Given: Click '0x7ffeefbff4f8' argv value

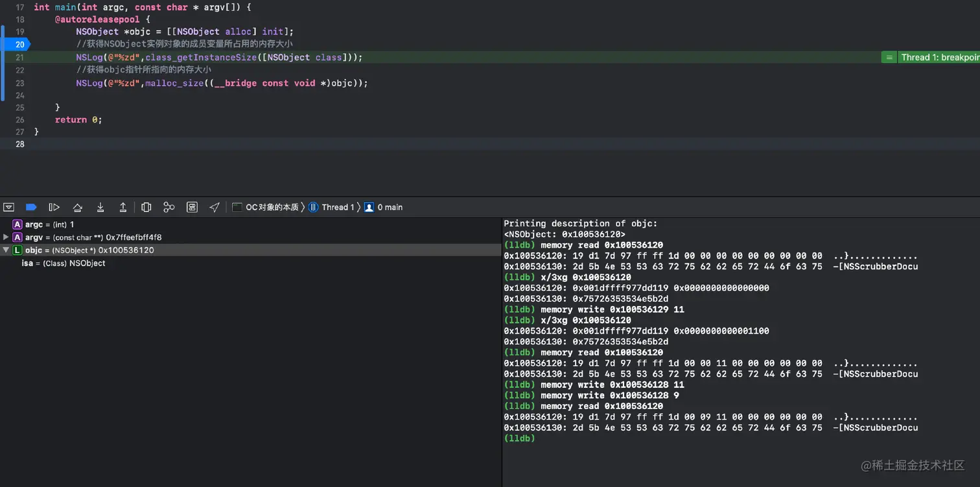Looking at the screenshot, I should coord(134,237).
